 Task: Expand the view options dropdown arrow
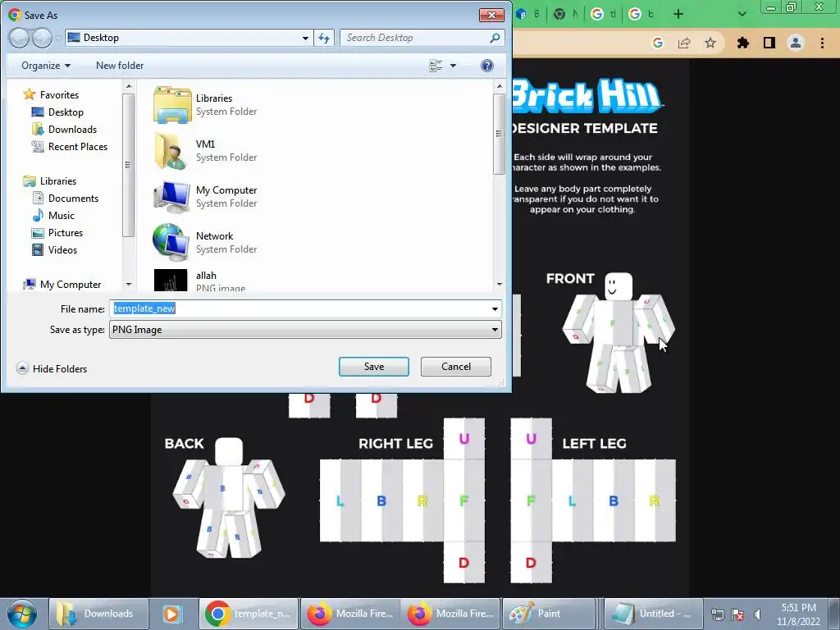453,66
